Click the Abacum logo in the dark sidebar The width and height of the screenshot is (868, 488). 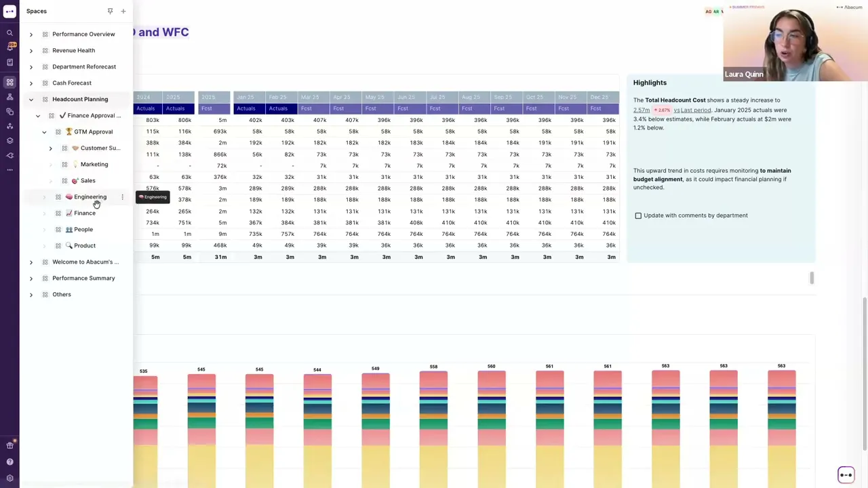[x=9, y=11]
